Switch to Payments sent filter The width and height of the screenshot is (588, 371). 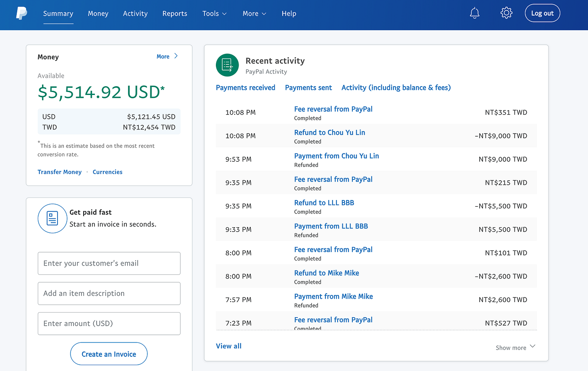click(x=308, y=87)
